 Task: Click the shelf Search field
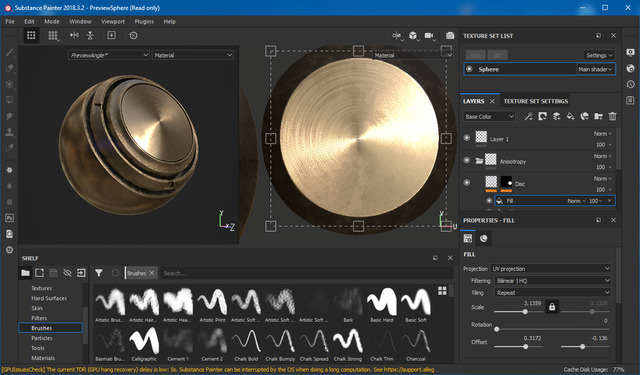click(306, 273)
